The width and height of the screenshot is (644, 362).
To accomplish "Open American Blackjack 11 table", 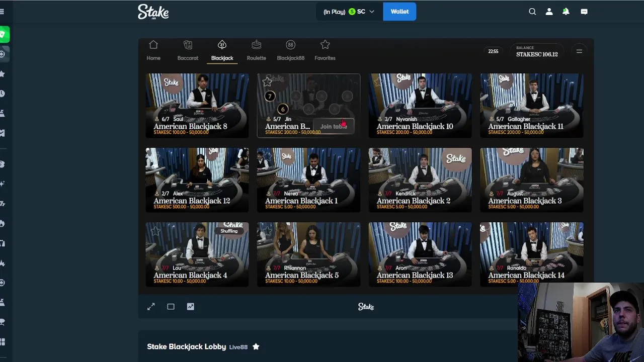I will point(532,106).
